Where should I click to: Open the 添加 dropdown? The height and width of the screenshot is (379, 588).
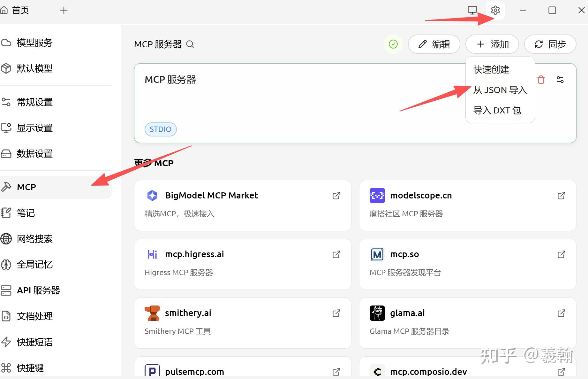coord(492,44)
